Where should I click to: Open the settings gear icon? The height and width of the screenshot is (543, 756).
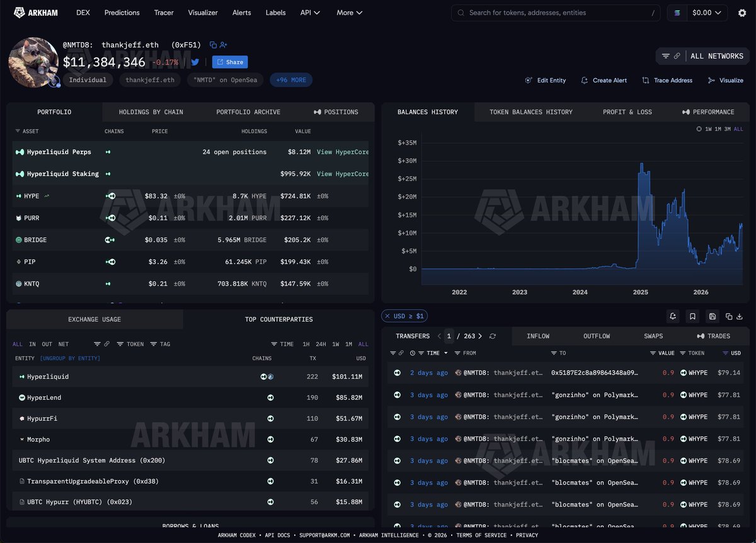pos(742,13)
